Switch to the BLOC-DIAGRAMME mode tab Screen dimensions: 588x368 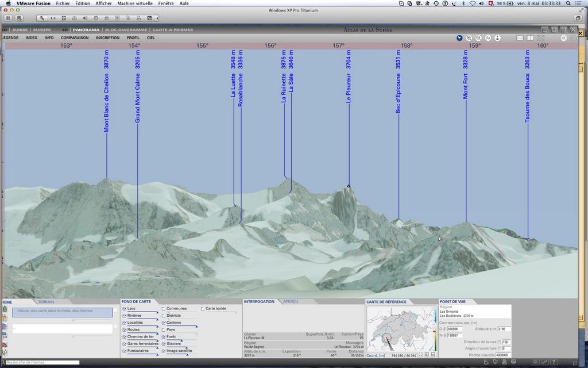point(126,30)
